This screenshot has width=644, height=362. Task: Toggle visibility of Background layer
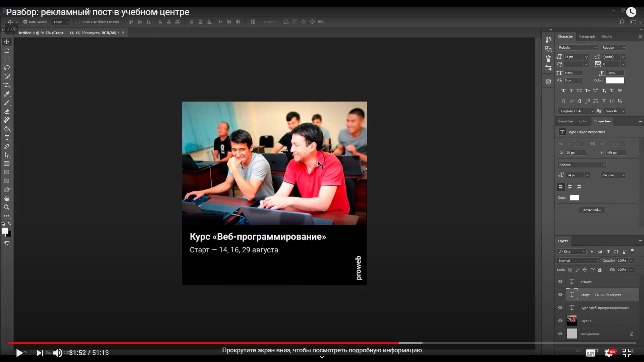tap(560, 334)
